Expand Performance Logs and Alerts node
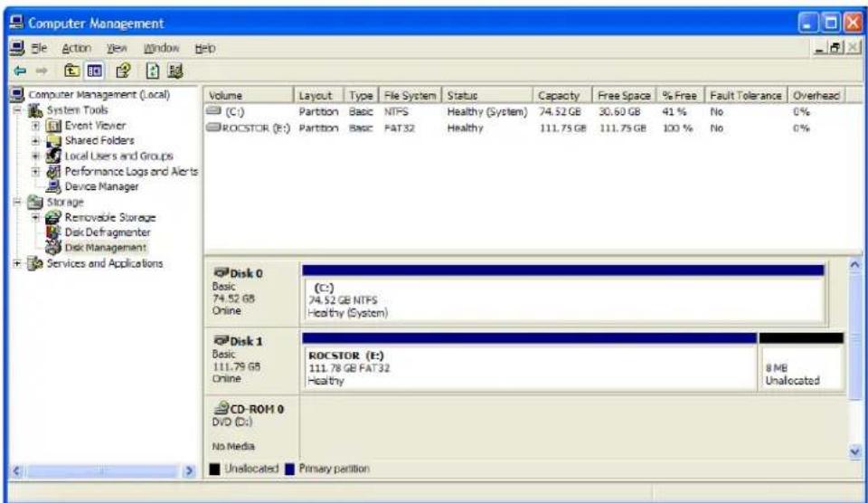This screenshot has height=503, width=868. [x=35, y=172]
